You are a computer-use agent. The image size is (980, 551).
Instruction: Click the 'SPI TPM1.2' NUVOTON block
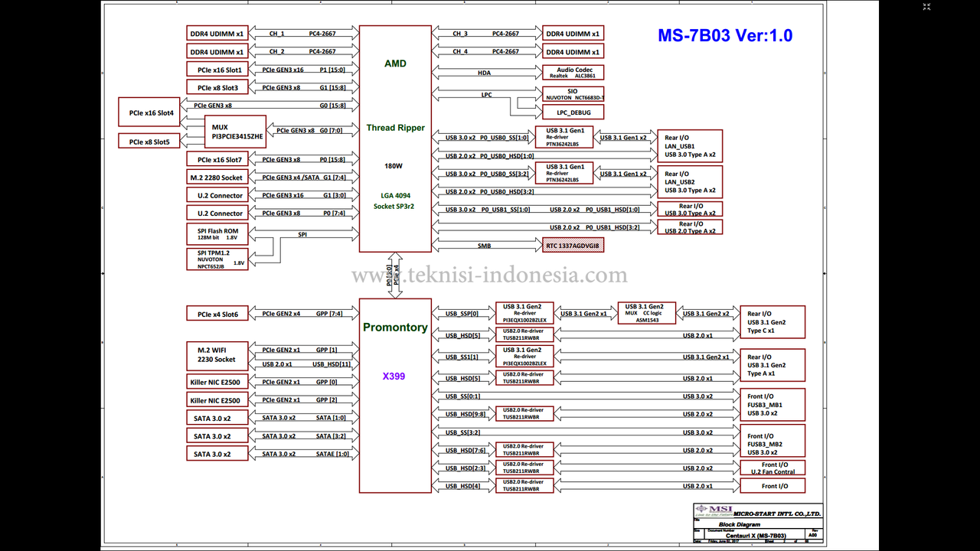tap(217, 258)
